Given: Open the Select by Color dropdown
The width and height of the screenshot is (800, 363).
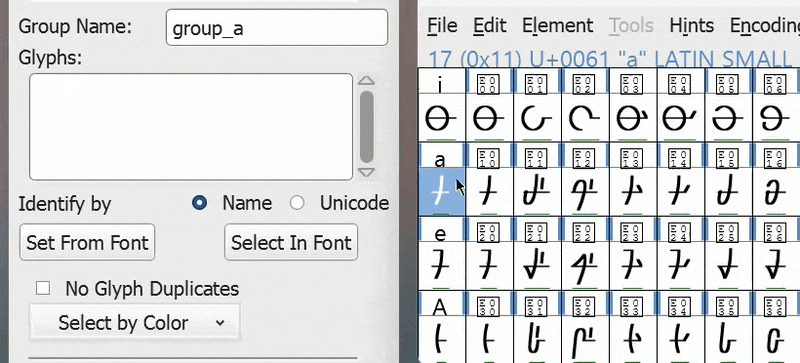Looking at the screenshot, I should point(135,323).
